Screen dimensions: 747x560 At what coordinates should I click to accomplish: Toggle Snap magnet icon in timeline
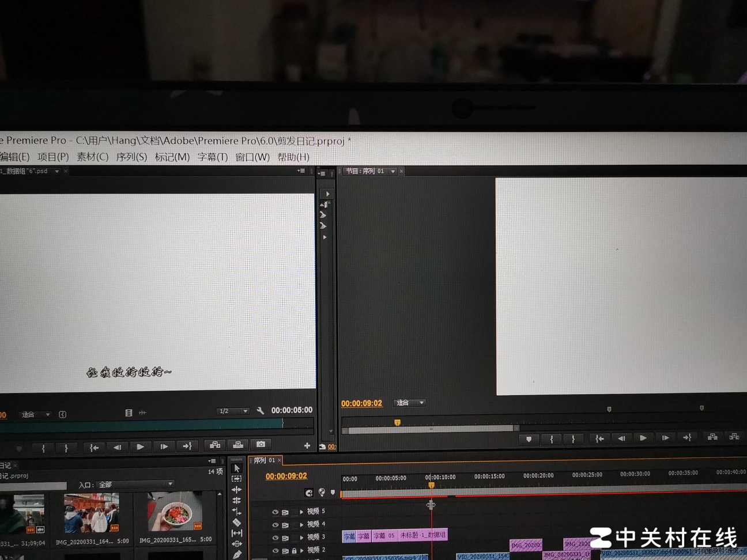tap(309, 493)
